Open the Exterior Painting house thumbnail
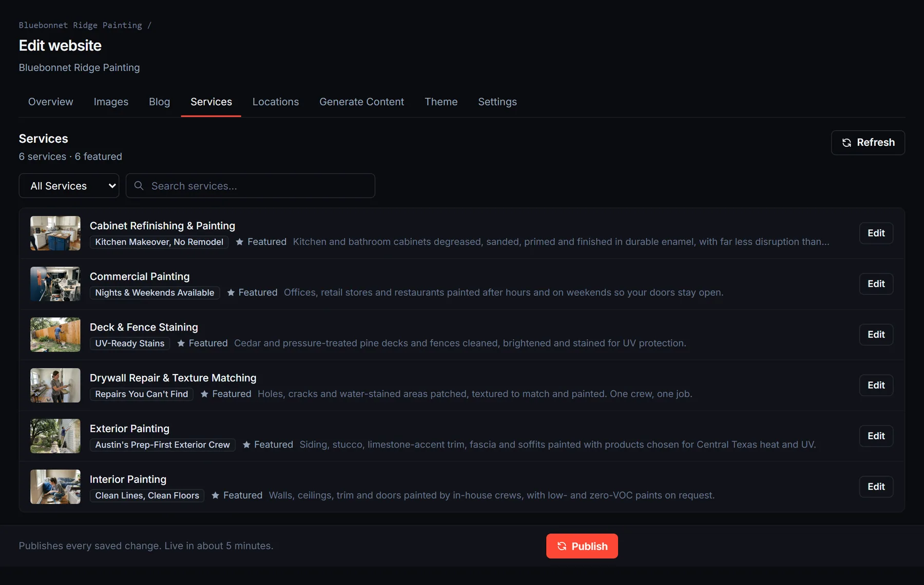924x585 pixels. point(55,436)
